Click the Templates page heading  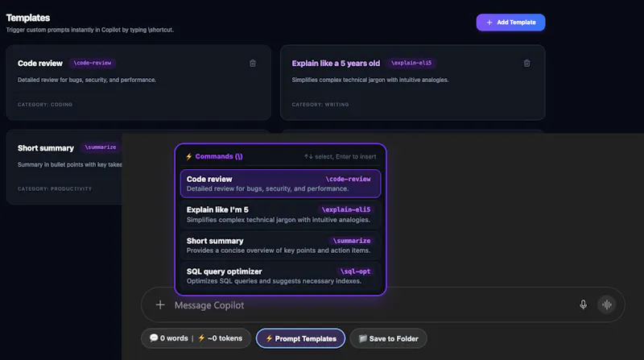click(28, 18)
